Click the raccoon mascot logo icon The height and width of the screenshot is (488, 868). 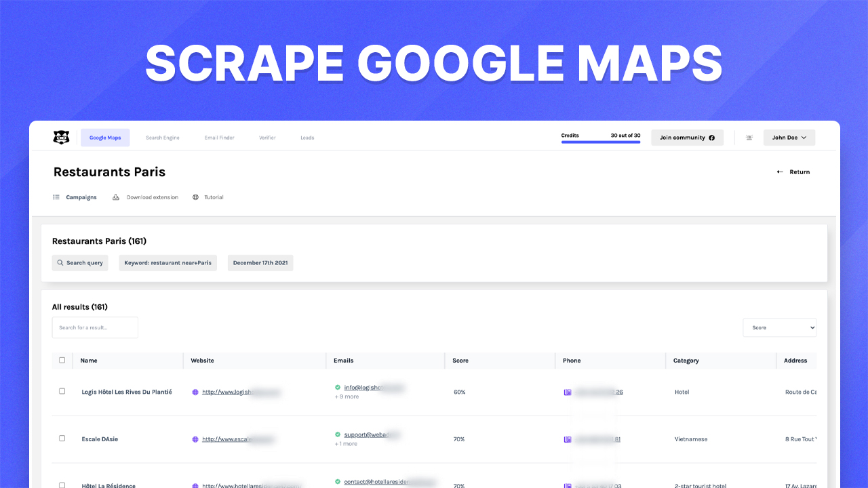[61, 137]
